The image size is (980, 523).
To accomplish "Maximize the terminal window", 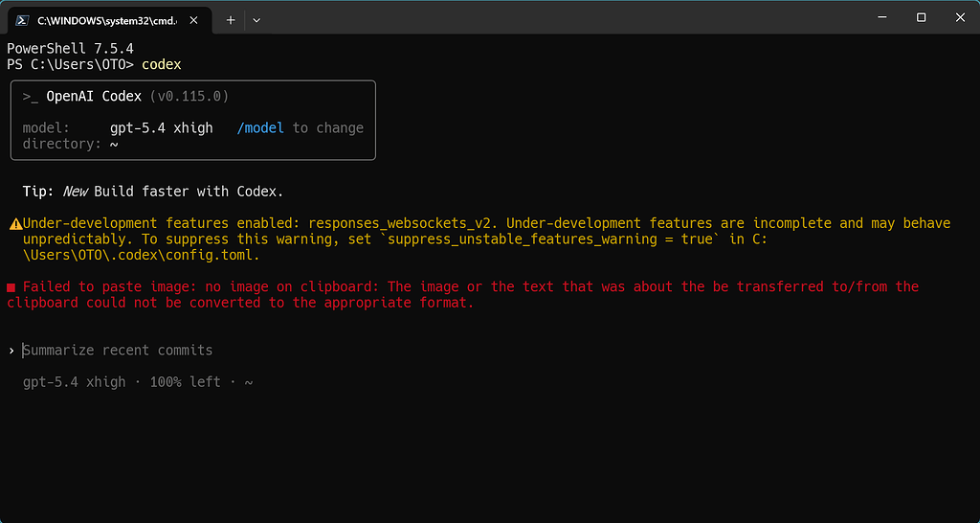I will click(x=921, y=17).
